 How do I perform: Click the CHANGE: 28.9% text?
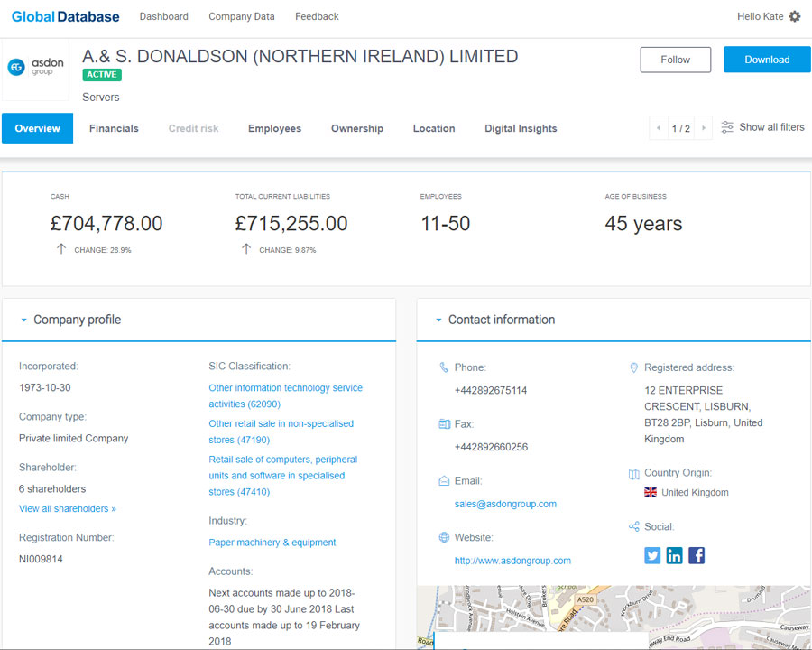[103, 250]
